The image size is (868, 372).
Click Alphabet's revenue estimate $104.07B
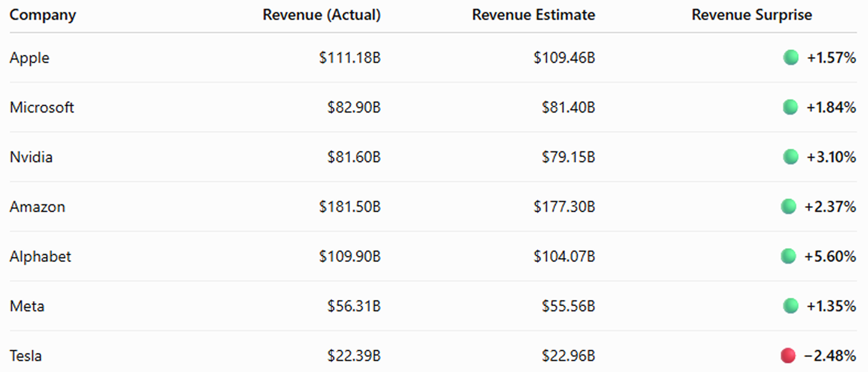[x=564, y=257]
